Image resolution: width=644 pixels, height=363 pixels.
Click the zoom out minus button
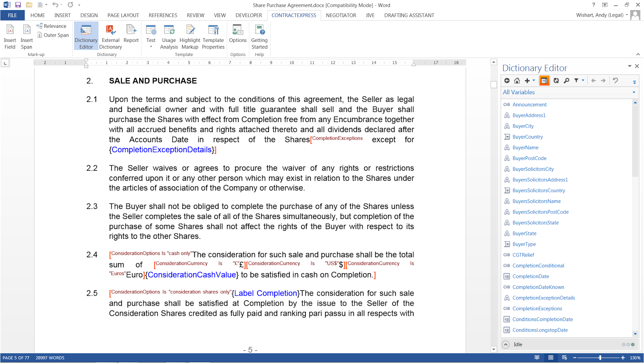pos(575,358)
